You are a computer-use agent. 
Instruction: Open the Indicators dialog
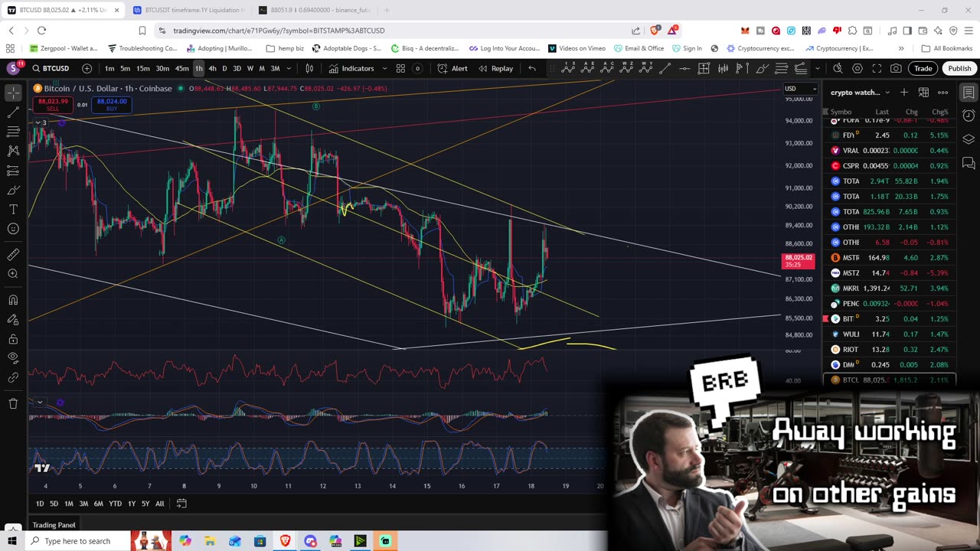[351, 69]
